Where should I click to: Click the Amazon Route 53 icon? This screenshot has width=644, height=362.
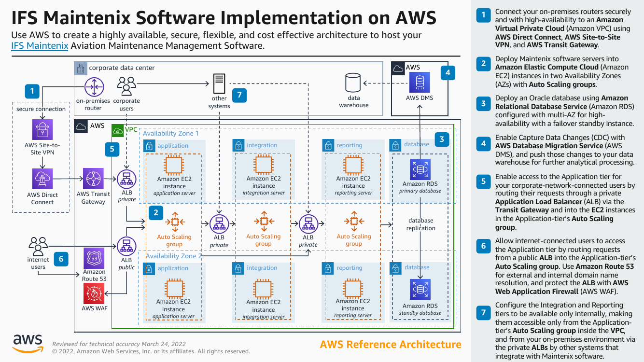pos(94,259)
